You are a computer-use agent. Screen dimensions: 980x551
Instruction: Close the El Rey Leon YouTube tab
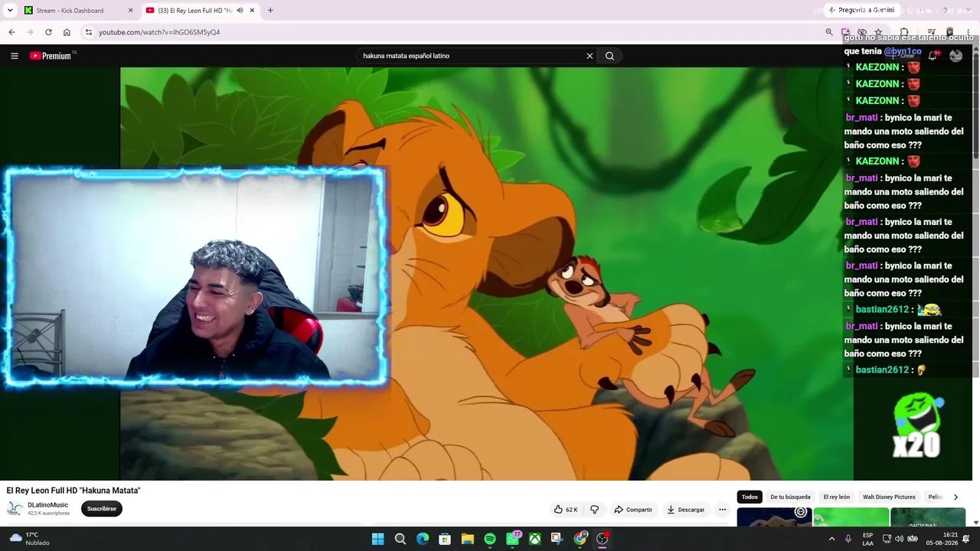click(x=252, y=11)
